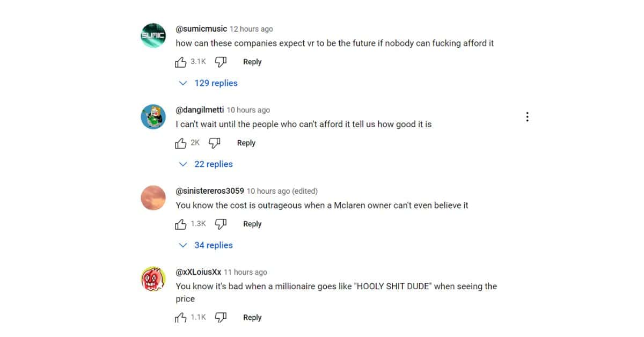This screenshot has width=644, height=337.
Task: Dislike the @xXLoiusXx comment
Action: (221, 318)
